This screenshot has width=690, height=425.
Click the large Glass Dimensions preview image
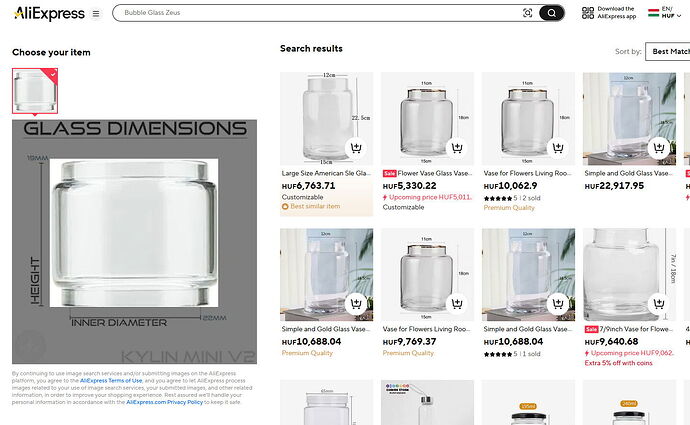pyautogui.click(x=134, y=241)
